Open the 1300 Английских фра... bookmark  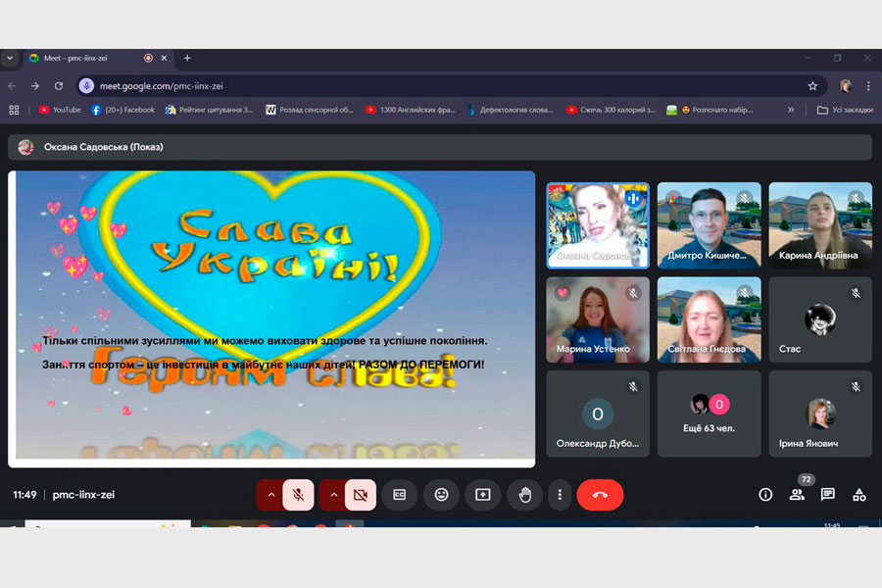[410, 110]
